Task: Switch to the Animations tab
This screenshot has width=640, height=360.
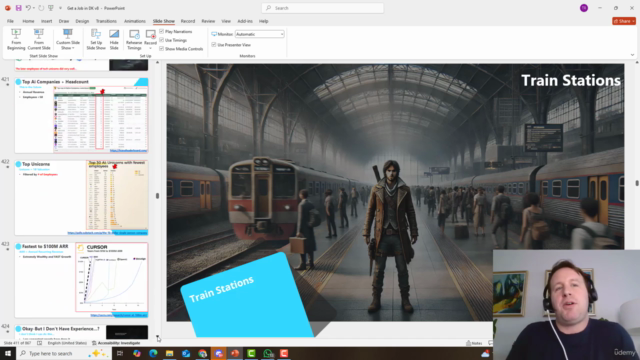Action: [135, 21]
